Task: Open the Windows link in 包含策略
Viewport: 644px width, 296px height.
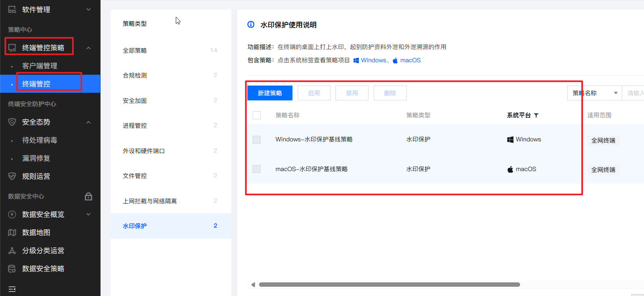Action: click(373, 60)
